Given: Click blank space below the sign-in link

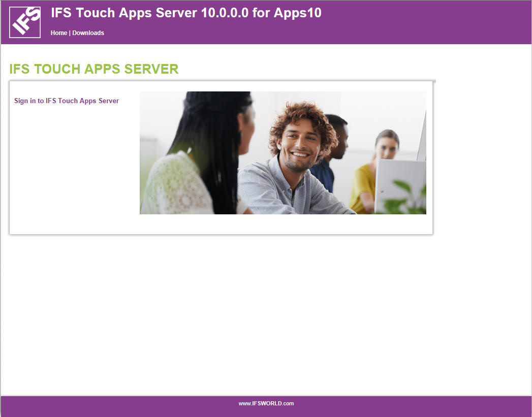Looking at the screenshot, I should click(x=71, y=168).
